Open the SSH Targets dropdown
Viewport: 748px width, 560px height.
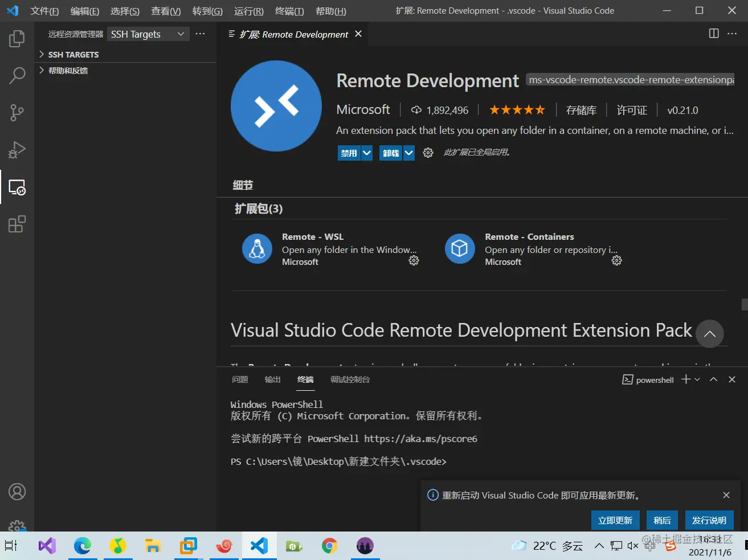point(148,34)
